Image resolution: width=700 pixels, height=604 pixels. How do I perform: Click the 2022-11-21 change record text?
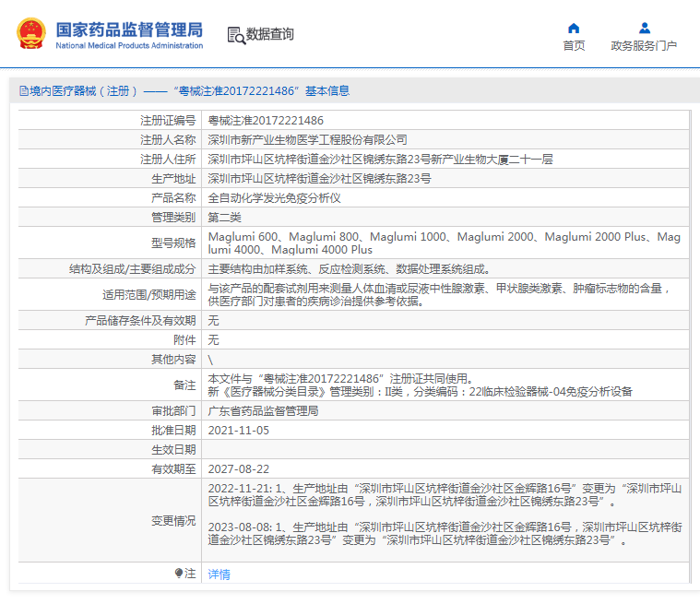pyautogui.click(x=445, y=495)
